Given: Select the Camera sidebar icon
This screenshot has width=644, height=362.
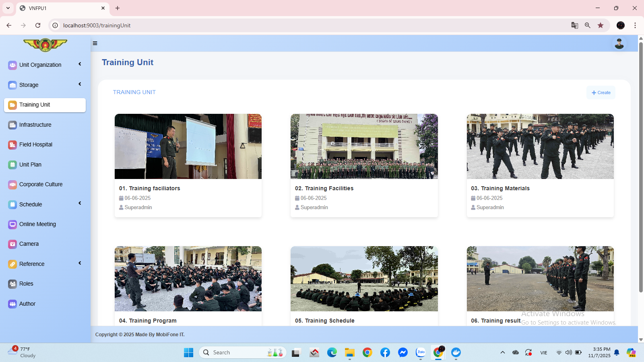Looking at the screenshot, I should [x=12, y=244].
